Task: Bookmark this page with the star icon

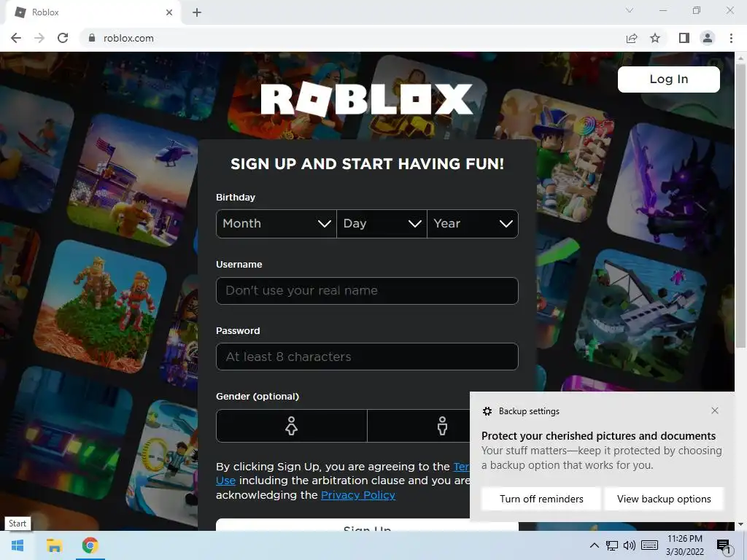Action: pos(655,38)
